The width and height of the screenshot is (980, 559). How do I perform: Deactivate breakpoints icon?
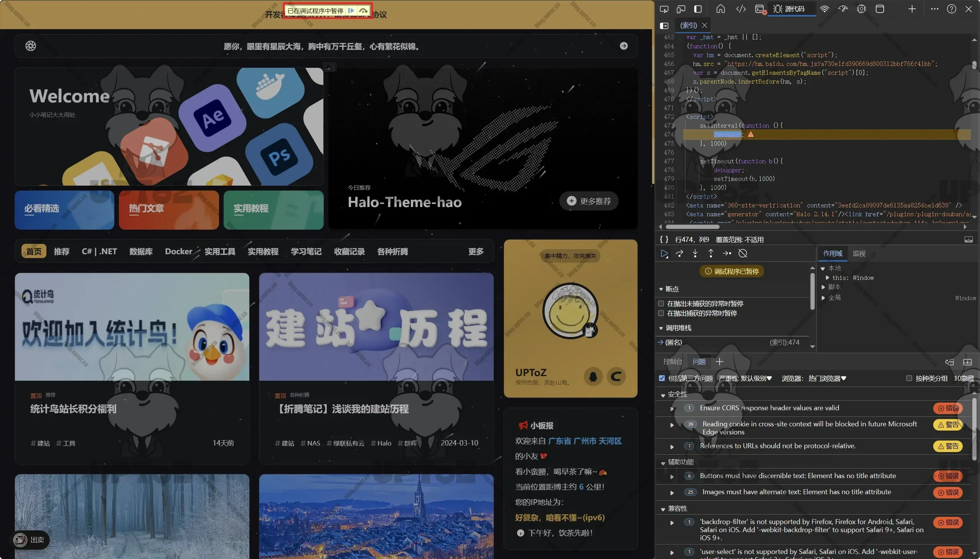point(743,253)
